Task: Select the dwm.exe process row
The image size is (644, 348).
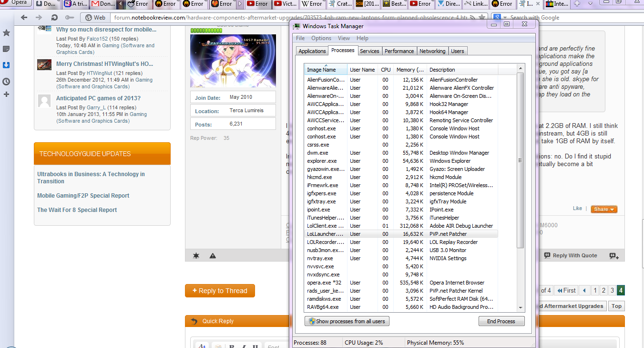Action: tap(401, 153)
